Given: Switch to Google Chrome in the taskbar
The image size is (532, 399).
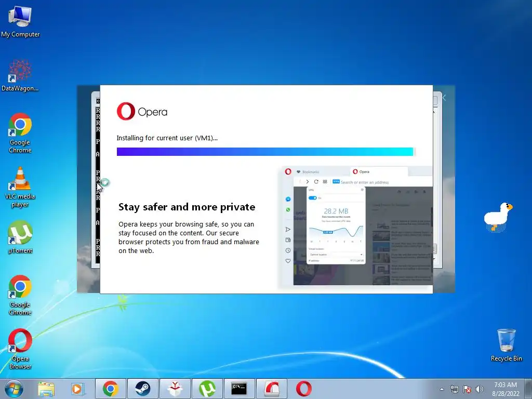Looking at the screenshot, I should click(110, 389).
